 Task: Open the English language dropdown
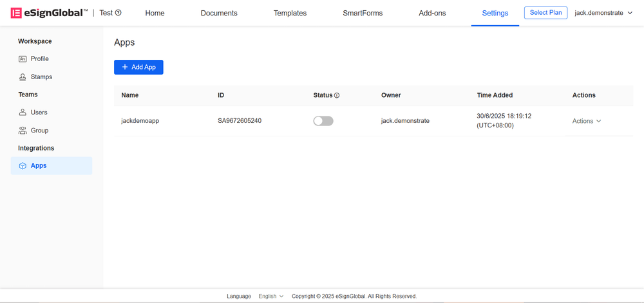click(270, 296)
